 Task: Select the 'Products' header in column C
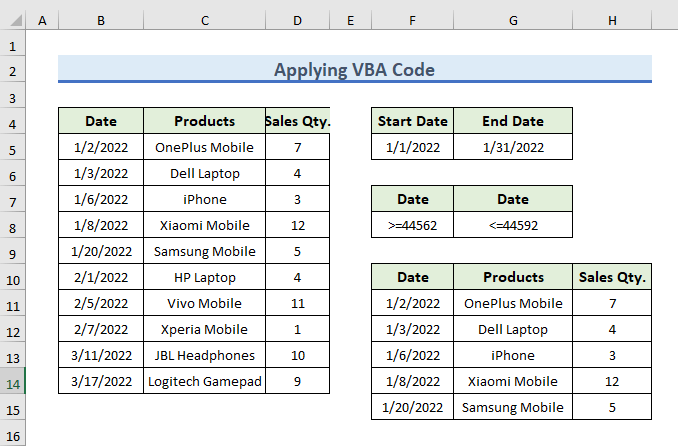(x=204, y=122)
